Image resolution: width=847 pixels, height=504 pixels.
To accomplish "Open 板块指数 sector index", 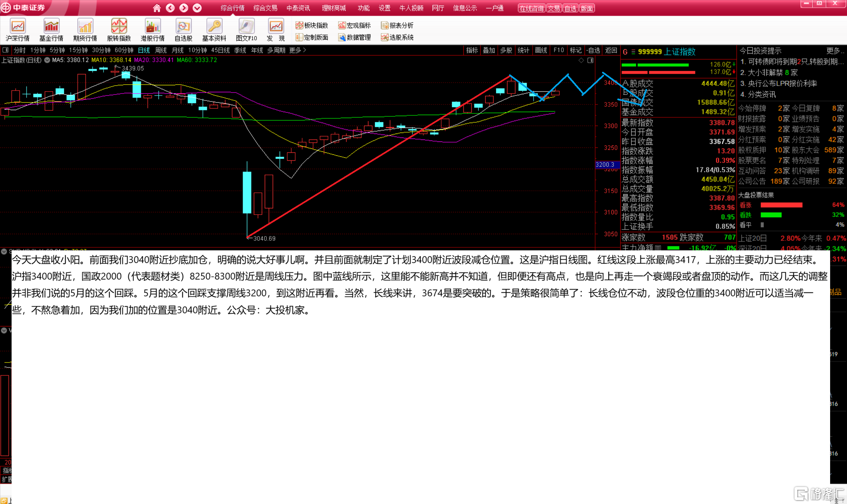I will point(312,25).
